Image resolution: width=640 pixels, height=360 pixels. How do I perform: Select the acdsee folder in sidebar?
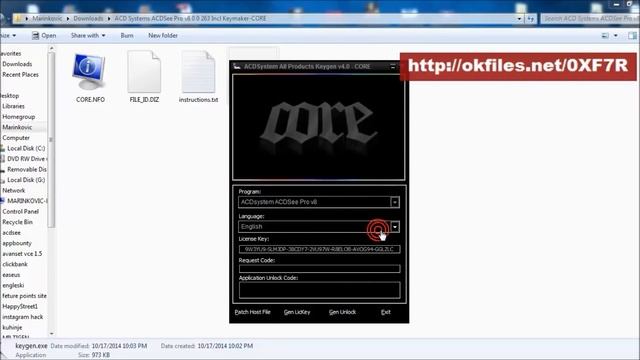click(11, 233)
